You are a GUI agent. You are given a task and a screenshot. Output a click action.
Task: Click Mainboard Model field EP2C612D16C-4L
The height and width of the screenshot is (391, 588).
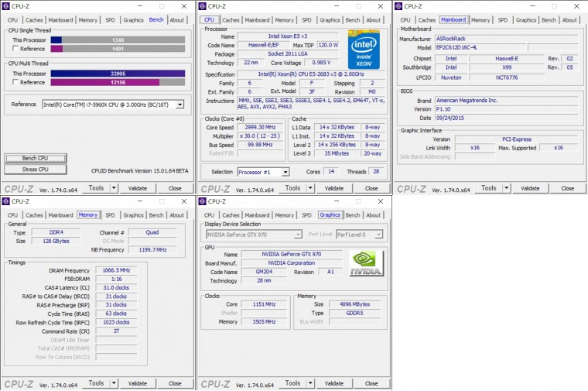click(x=481, y=48)
